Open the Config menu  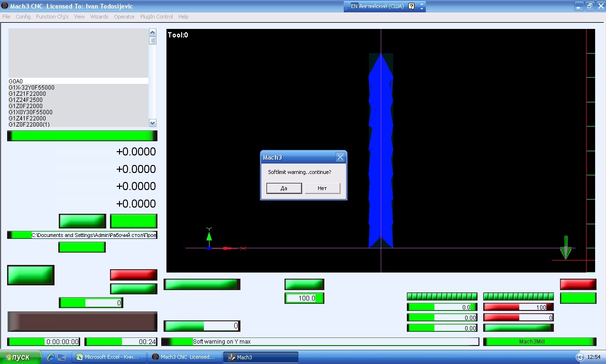click(x=23, y=17)
